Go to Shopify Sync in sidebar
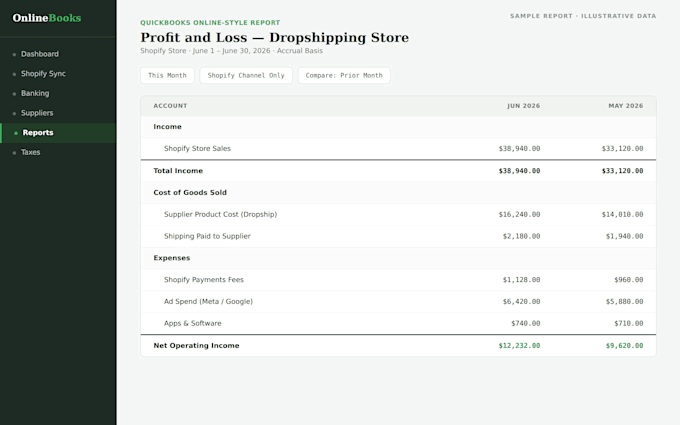This screenshot has height=425, width=680. pyautogui.click(x=58, y=74)
